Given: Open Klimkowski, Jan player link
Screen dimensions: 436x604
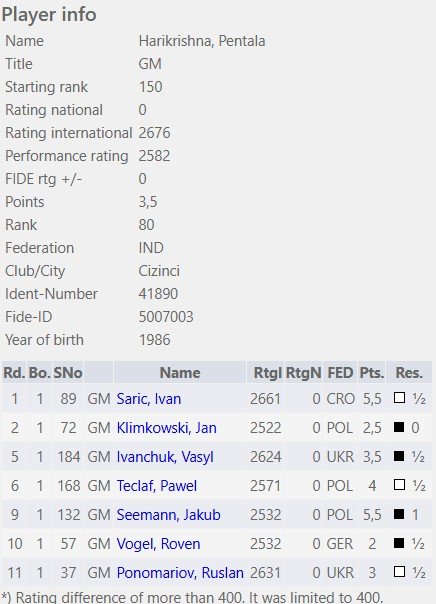Looking at the screenshot, I should (x=166, y=428).
